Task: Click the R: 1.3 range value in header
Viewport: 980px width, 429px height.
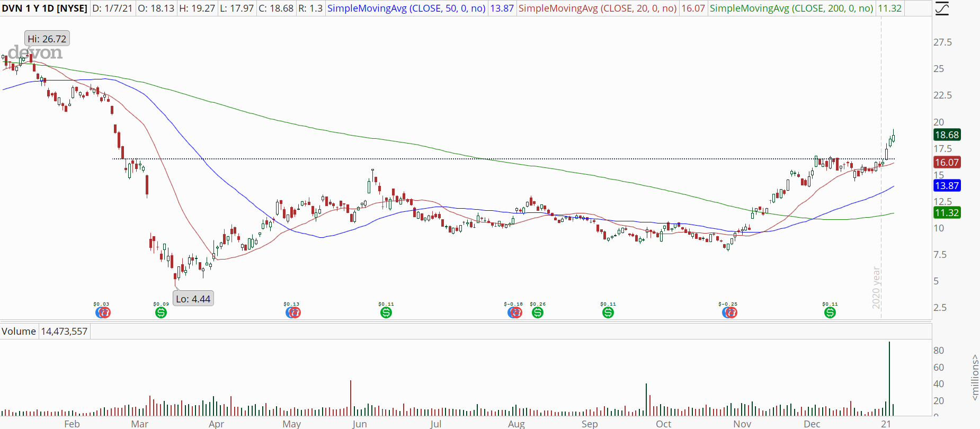Action: pyautogui.click(x=310, y=8)
